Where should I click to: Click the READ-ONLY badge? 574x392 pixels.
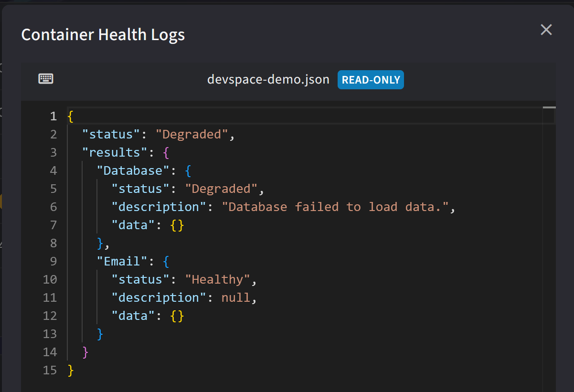point(371,80)
